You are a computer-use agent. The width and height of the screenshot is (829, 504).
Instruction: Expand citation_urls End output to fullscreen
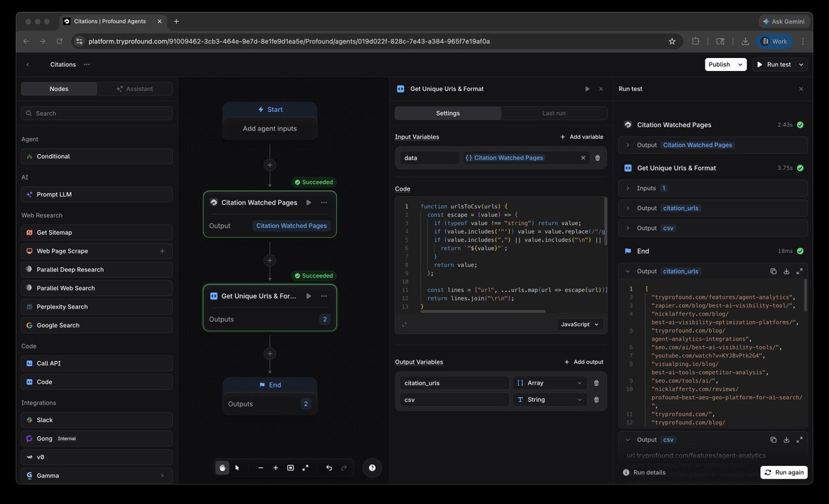pos(799,271)
